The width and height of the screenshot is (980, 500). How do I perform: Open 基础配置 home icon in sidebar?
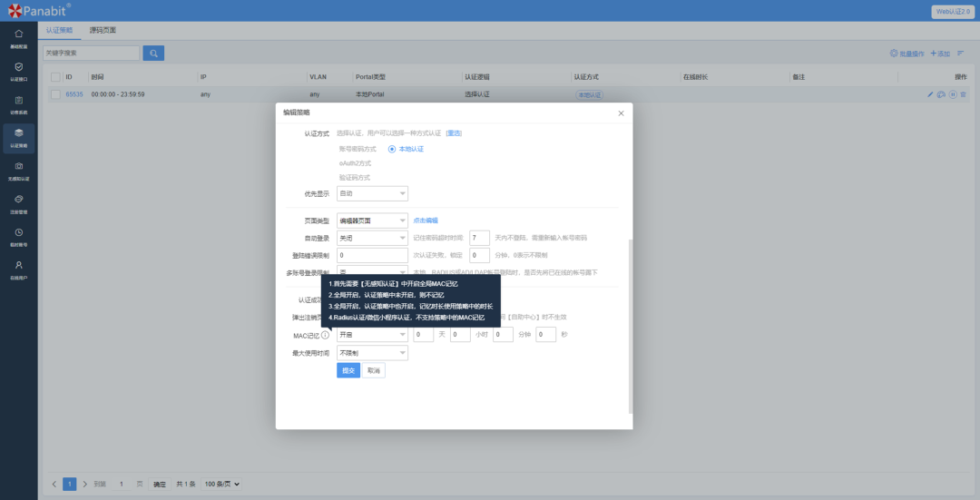pos(19,34)
